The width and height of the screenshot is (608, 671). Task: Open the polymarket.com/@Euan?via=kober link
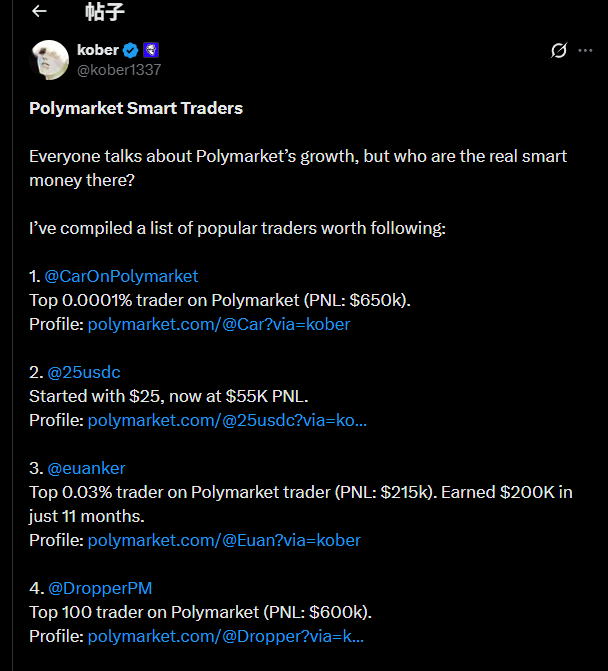(x=224, y=540)
